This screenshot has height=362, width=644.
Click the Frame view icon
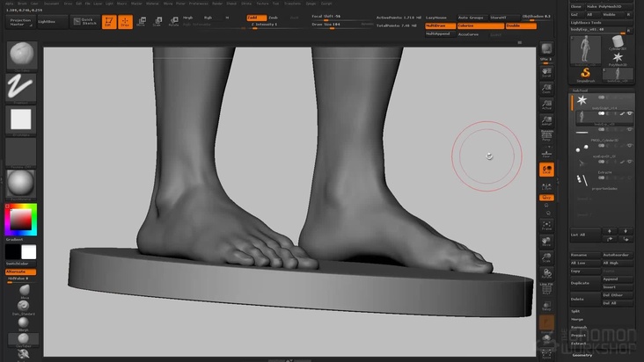point(546,226)
